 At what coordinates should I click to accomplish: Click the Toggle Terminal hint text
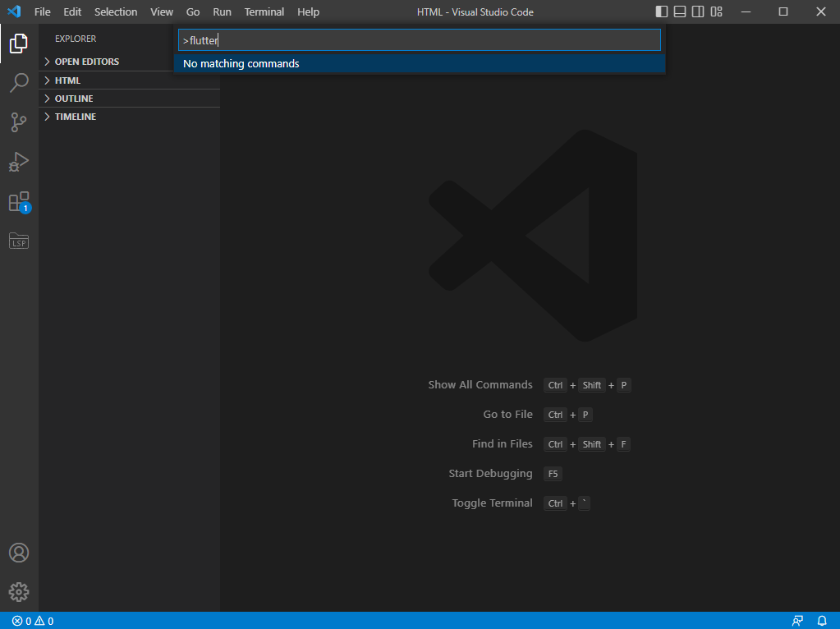[492, 503]
